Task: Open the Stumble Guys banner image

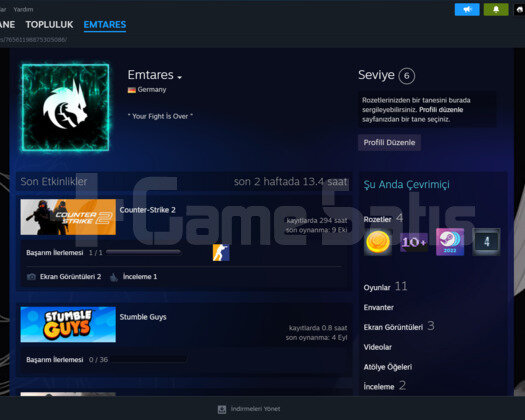Action: pyautogui.click(x=68, y=325)
